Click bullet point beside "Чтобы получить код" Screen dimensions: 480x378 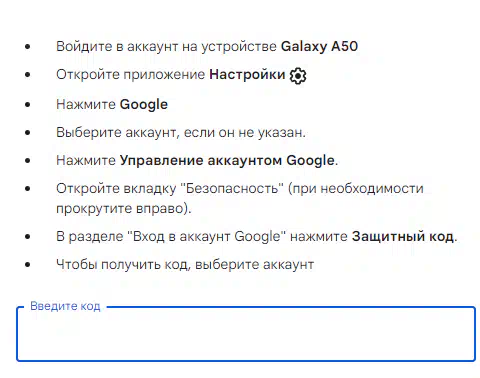coord(28,265)
